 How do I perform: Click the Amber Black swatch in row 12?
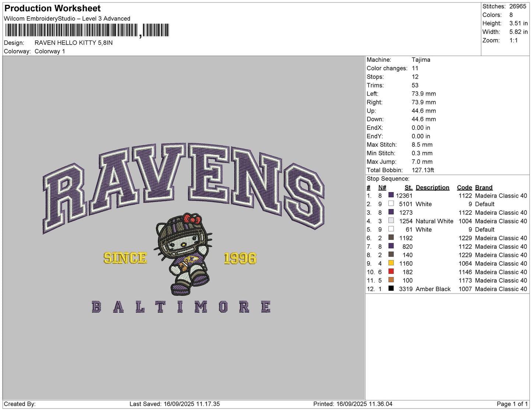(391, 288)
